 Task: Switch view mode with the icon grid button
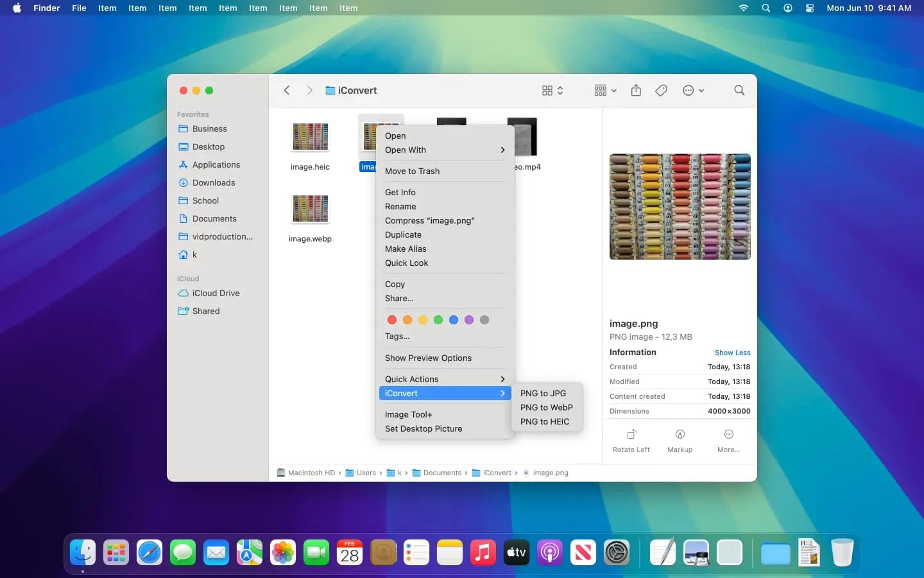point(552,91)
